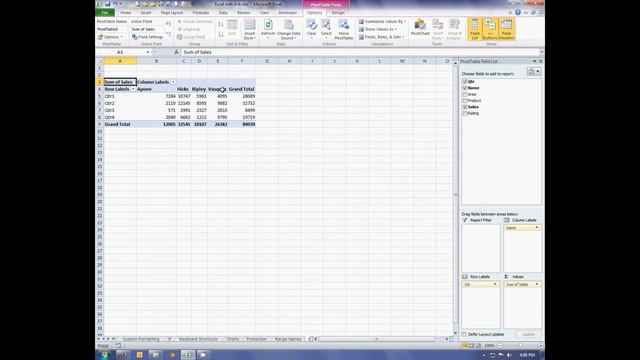Click the Save icon in Quick Access Toolbar

tap(107, 4)
